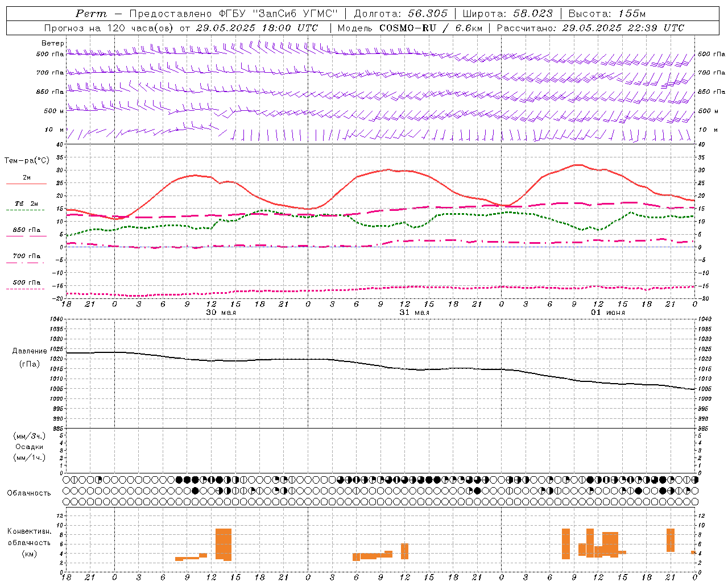Click the Ветер panel label
The height and width of the screenshot is (582, 728).
tap(53, 43)
